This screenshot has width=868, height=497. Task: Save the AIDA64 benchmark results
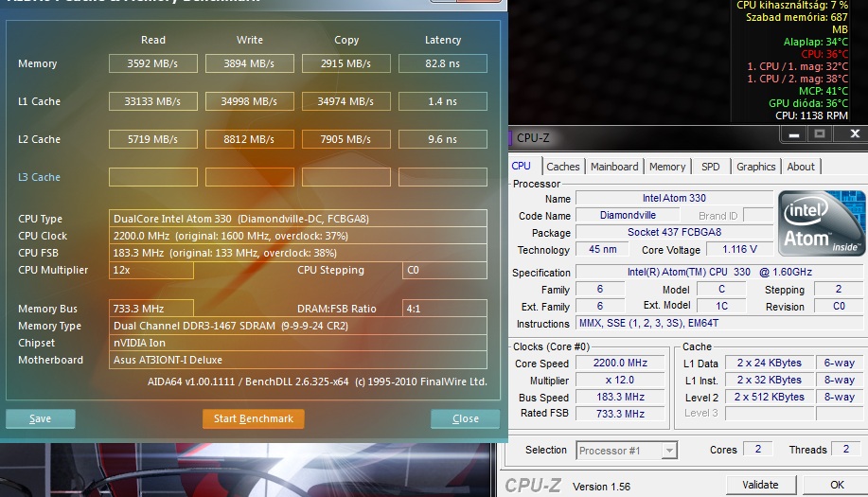[x=41, y=419]
